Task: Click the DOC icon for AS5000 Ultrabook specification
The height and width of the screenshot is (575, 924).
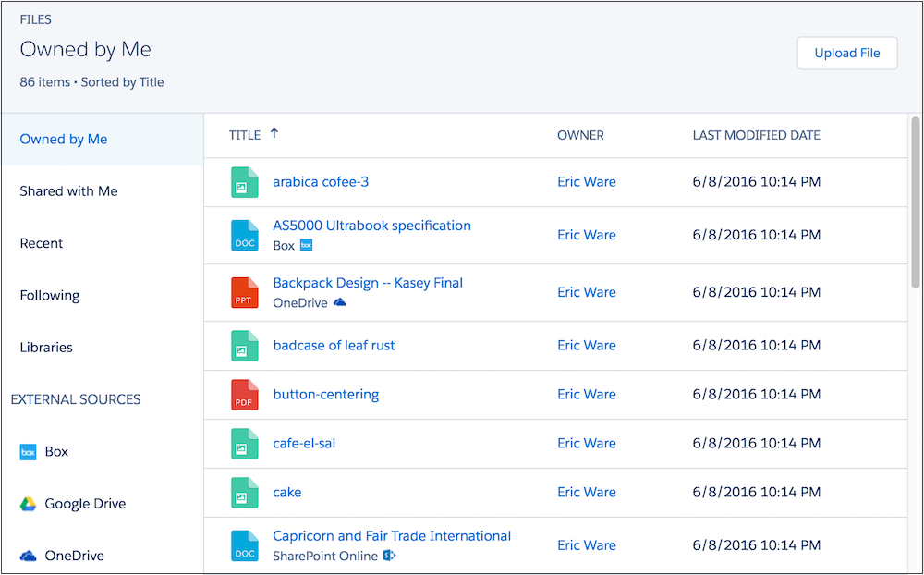Action: coord(244,236)
